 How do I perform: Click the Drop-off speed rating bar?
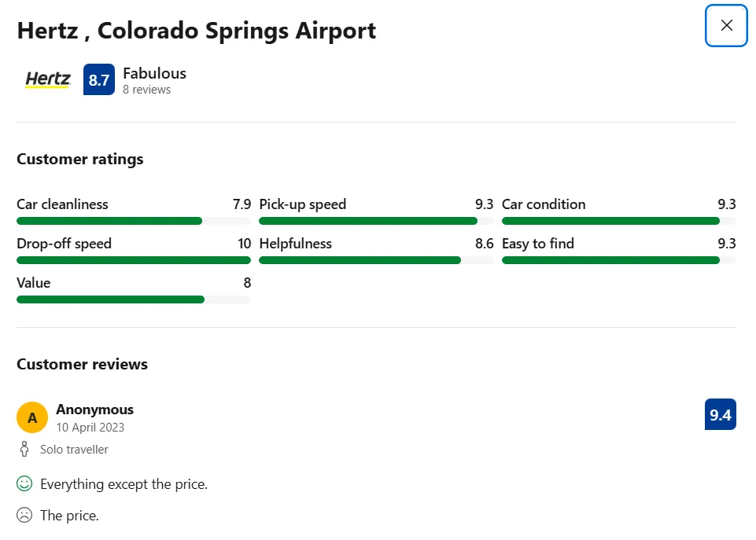tap(134, 260)
